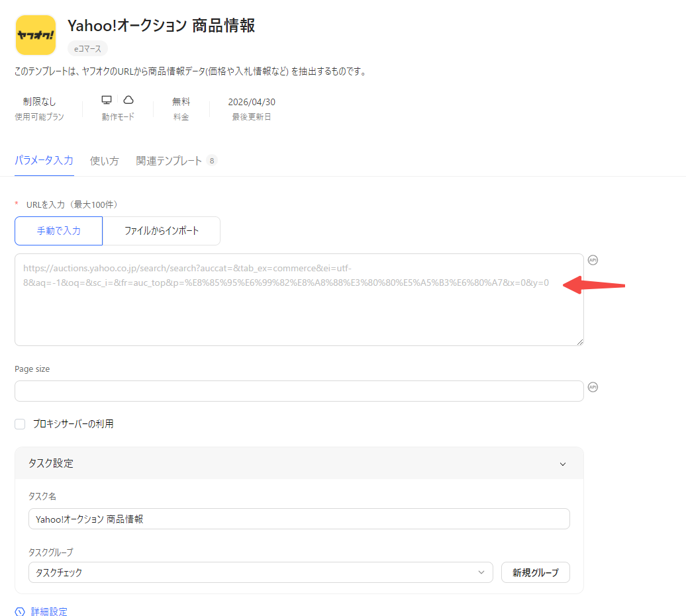Viewport: 686px width, 616px height.
Task: Click the cloud mode icon
Action: point(128,100)
